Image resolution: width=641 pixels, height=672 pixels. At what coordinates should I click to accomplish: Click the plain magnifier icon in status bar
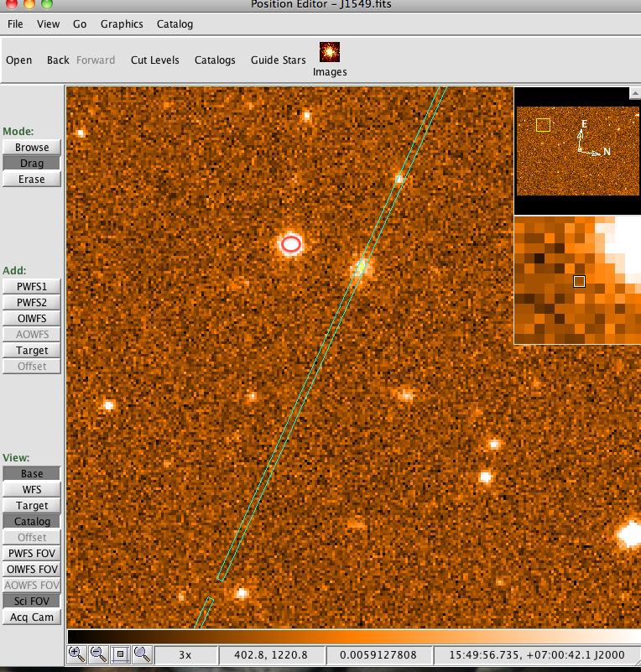tap(141, 653)
